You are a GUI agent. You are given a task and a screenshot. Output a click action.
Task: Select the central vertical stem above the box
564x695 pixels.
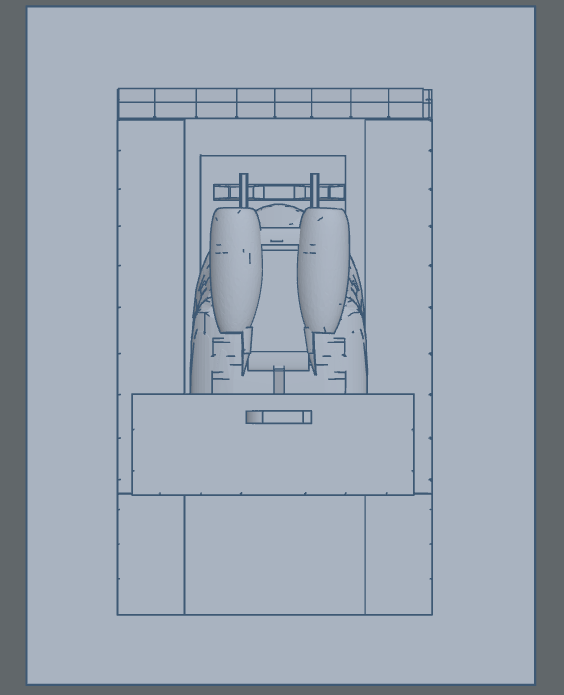(x=278, y=380)
